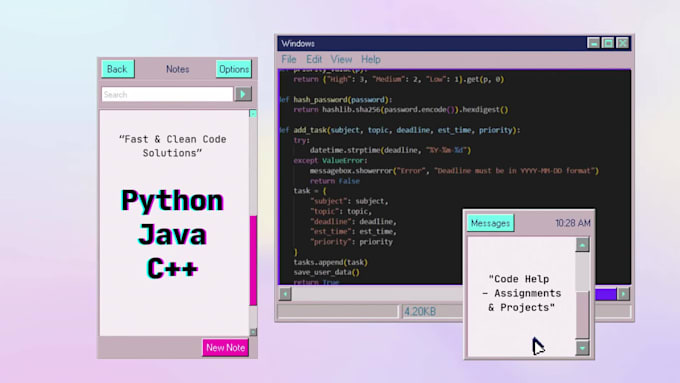Click code window right scroll arrow
680x383 pixels.
tap(623, 294)
